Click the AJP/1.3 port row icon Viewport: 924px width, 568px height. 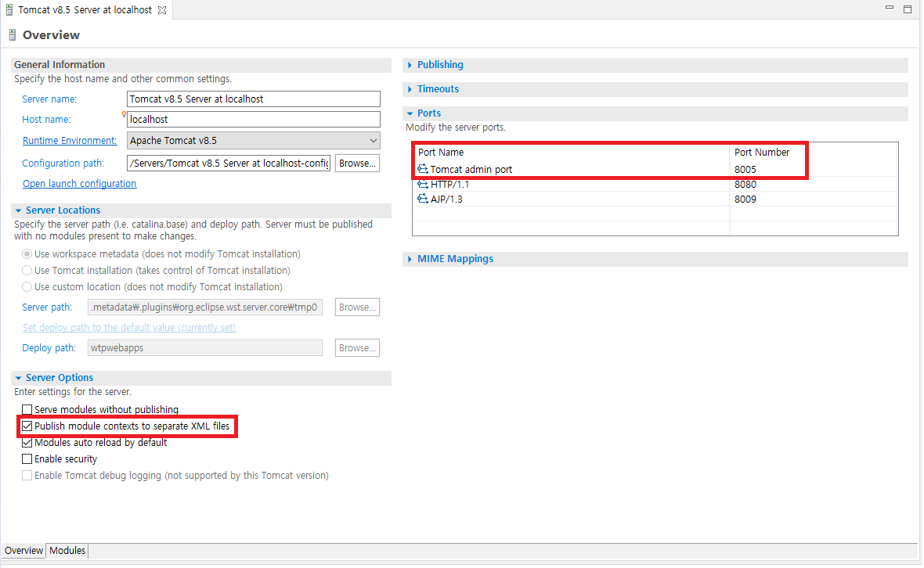click(x=423, y=199)
